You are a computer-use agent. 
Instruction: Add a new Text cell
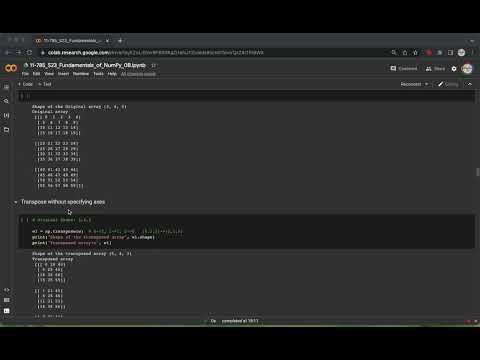[45, 84]
